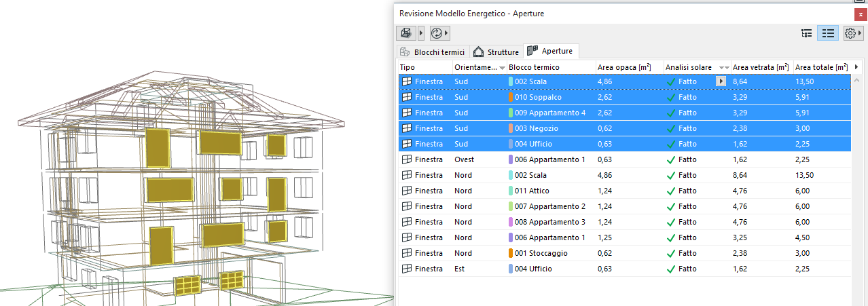Open solar analysis arrow in 002 Scala Sud row
The width and height of the screenshot is (868, 306).
721,81
